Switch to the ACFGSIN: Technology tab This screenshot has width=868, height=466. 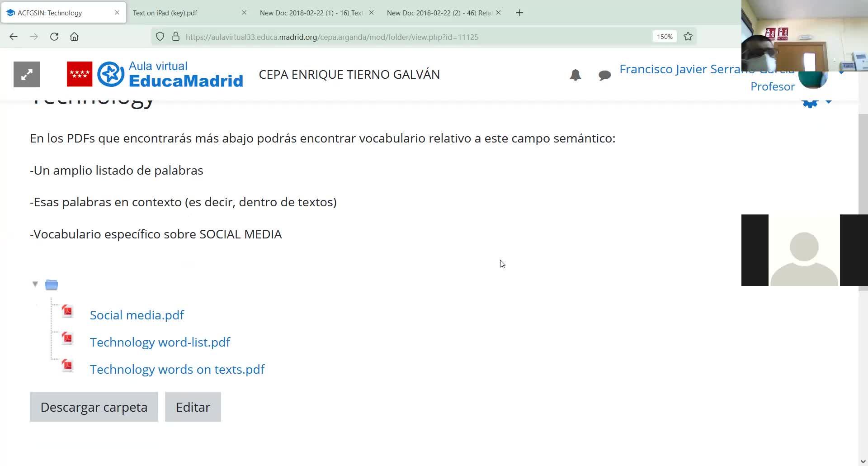(64, 13)
